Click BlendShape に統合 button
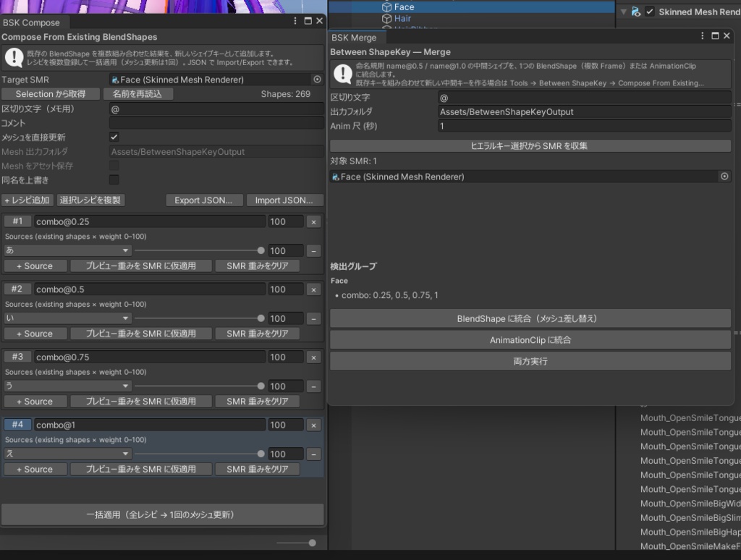The image size is (741, 560). (530, 318)
